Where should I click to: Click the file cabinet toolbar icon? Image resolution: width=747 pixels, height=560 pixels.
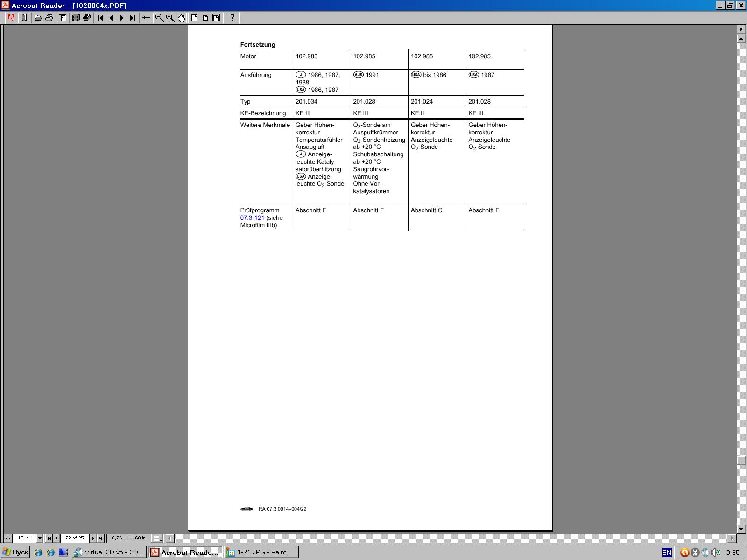[76, 18]
